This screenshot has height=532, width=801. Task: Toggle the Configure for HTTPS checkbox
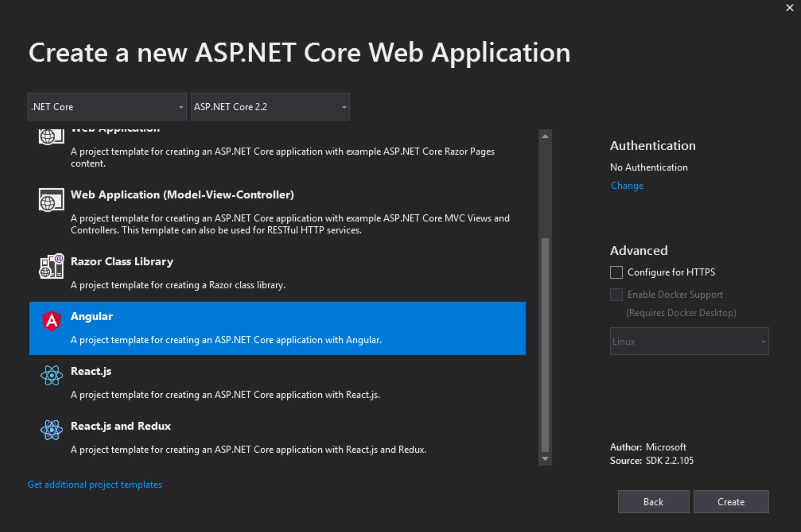(x=615, y=273)
